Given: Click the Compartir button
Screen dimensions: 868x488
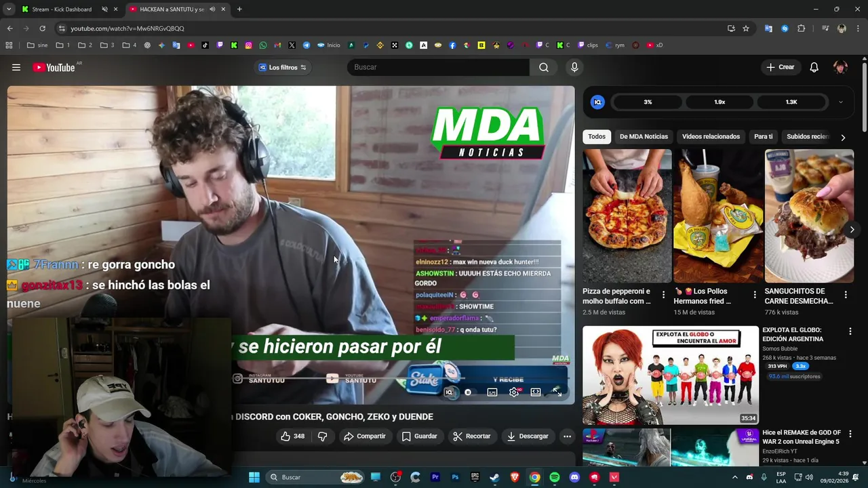Looking at the screenshot, I should point(364,436).
